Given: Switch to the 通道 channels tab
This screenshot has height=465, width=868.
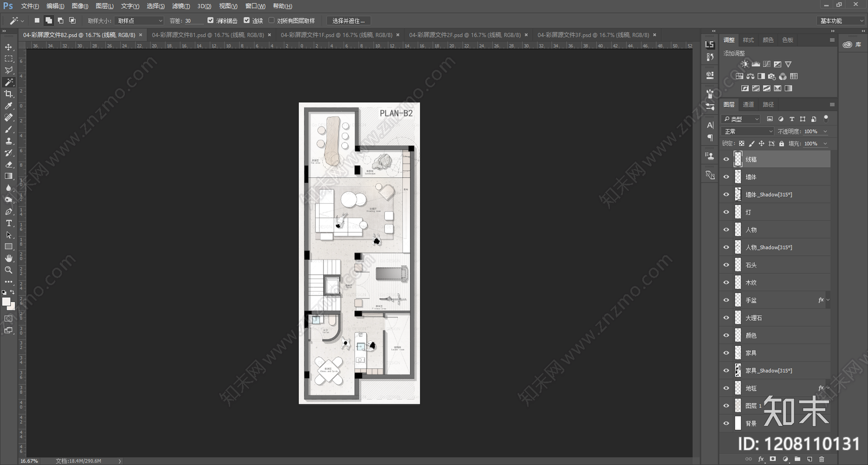Looking at the screenshot, I should [x=748, y=104].
